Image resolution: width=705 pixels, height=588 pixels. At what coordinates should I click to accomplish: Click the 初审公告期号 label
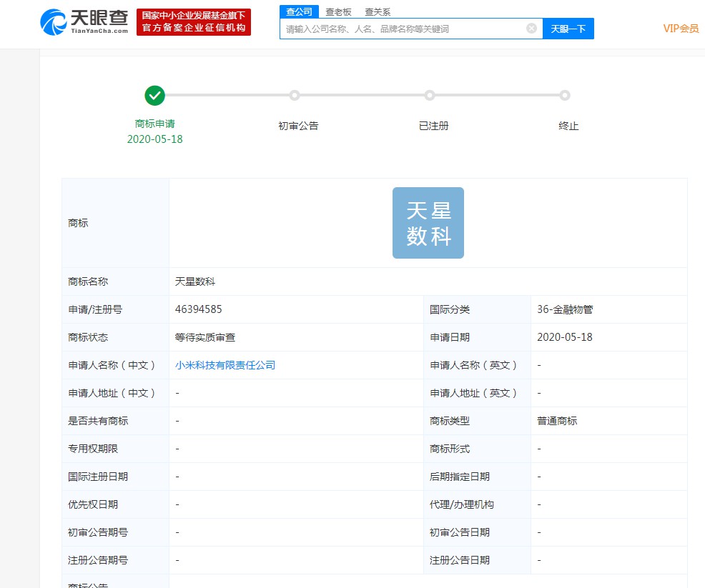pos(98,532)
